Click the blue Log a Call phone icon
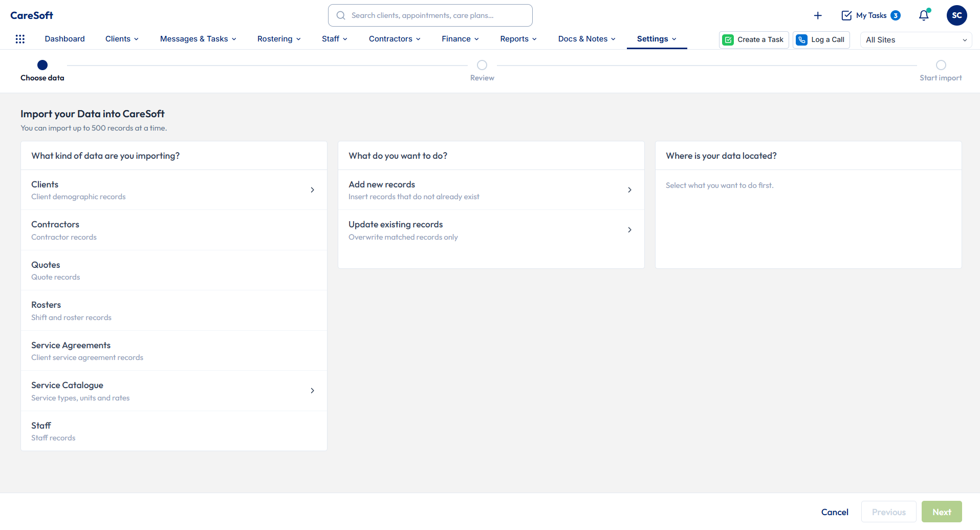This screenshot has width=980, height=530. click(802, 39)
